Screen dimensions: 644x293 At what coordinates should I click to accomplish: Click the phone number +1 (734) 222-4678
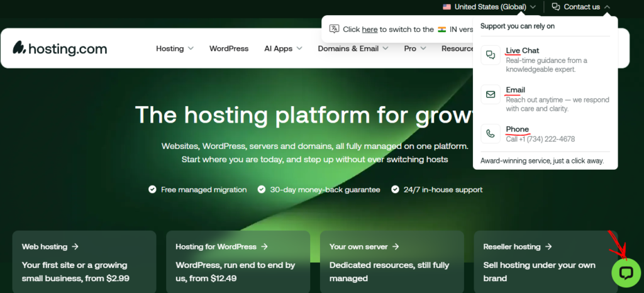click(x=547, y=139)
